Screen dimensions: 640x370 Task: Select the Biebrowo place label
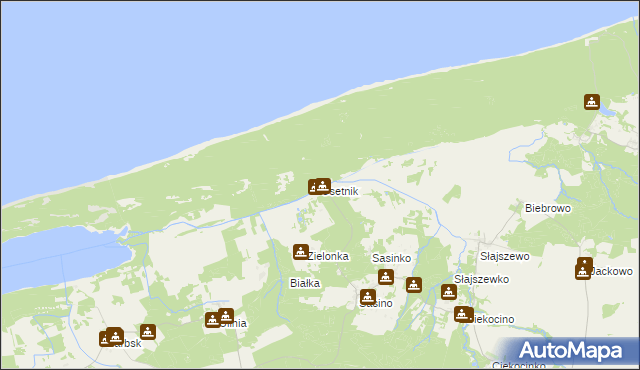tap(548, 208)
